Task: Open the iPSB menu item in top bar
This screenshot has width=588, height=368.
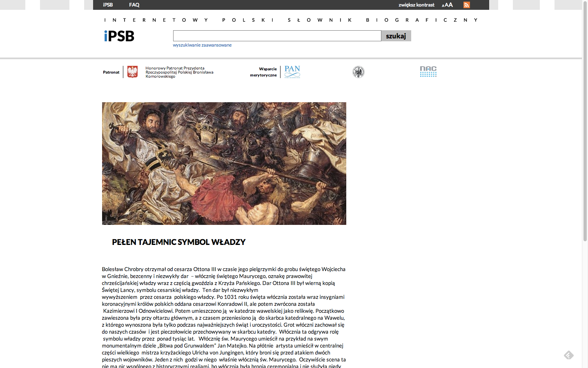Action: click(x=108, y=5)
